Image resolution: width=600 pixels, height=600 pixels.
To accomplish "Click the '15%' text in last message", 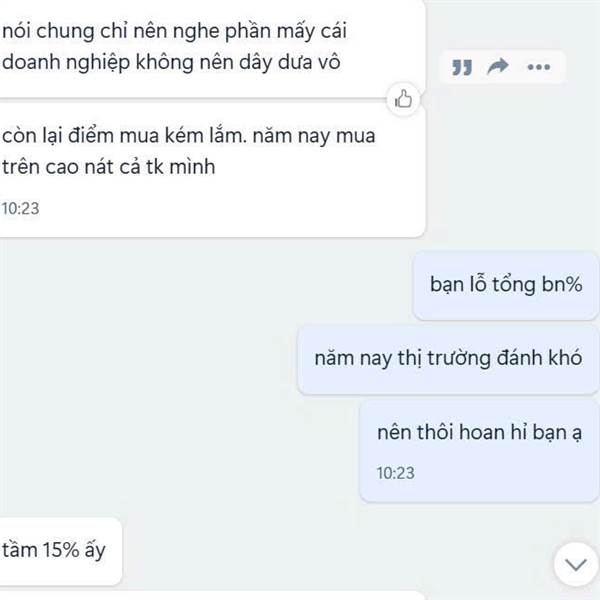I will tap(60, 550).
